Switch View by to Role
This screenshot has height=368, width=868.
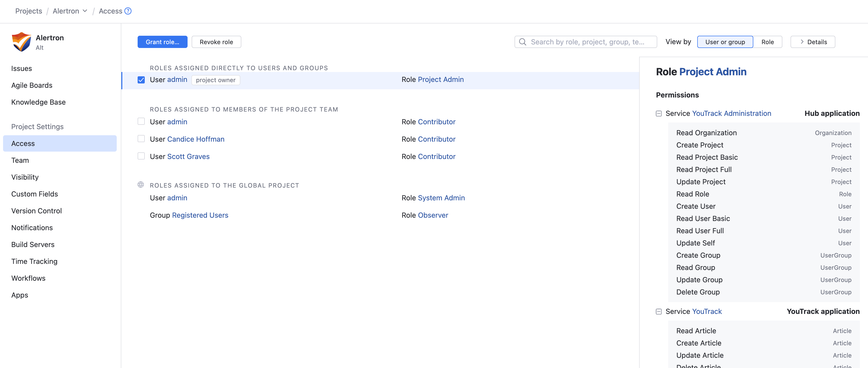coord(768,42)
